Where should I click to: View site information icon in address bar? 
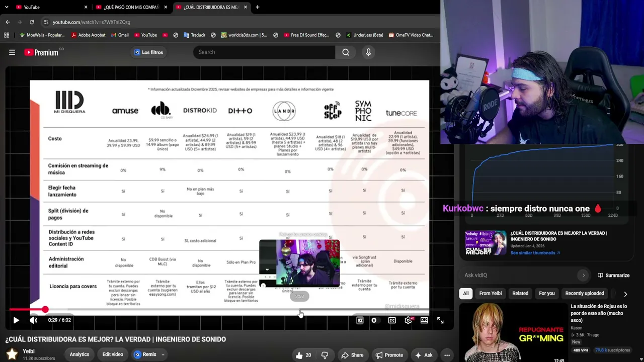(46, 22)
